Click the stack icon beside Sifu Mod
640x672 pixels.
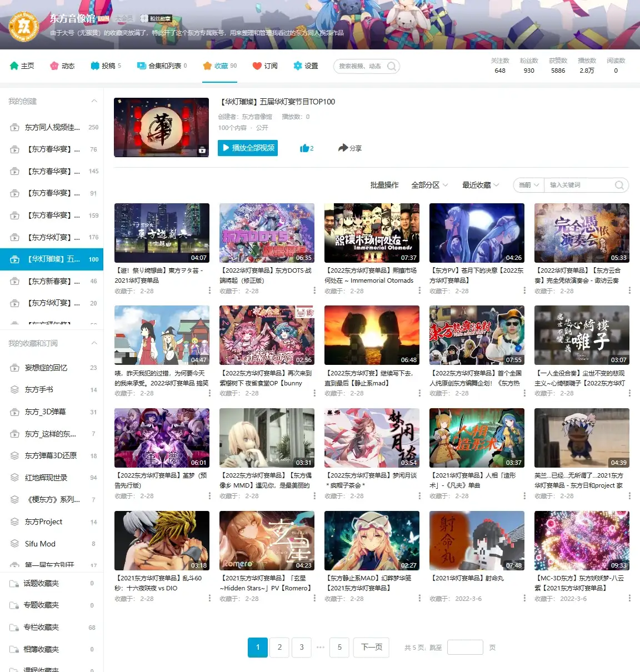pyautogui.click(x=14, y=544)
